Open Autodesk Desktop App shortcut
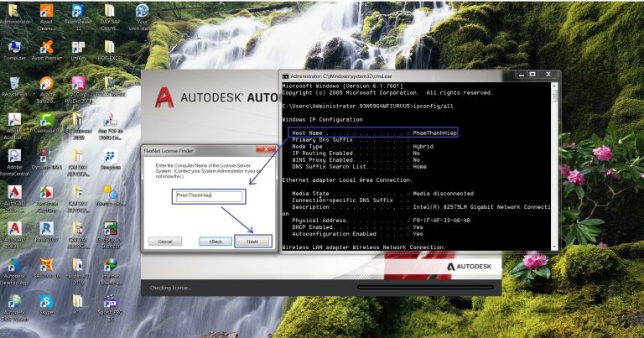644x338 pixels. [x=14, y=271]
